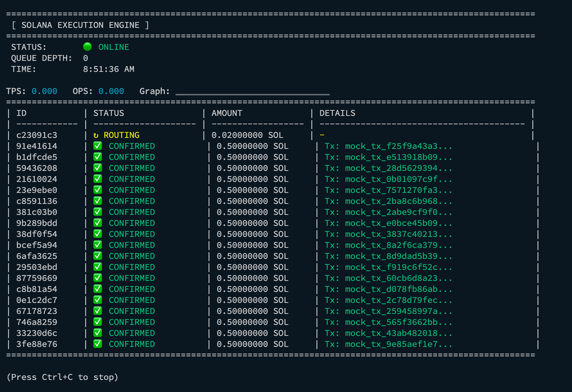This screenshot has height=392, width=572.
Task: Click the yellow ROUTING spinner icon
Action: point(96,135)
